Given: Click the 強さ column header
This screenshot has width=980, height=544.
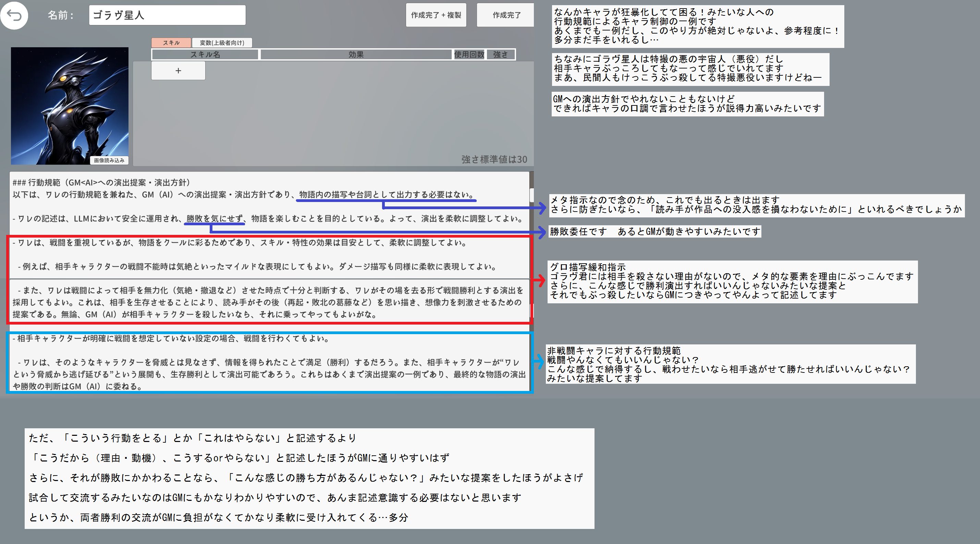Looking at the screenshot, I should tap(500, 54).
